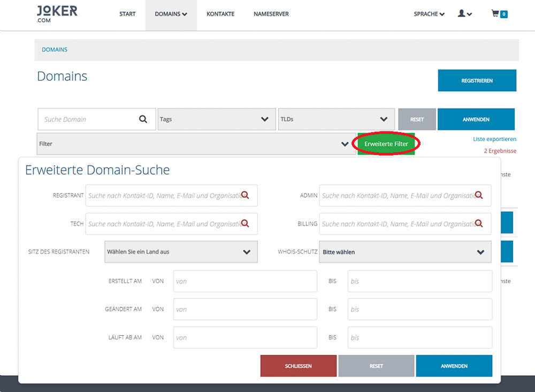Expand the Filter dropdown
This screenshot has width=535, height=392.
[196, 144]
